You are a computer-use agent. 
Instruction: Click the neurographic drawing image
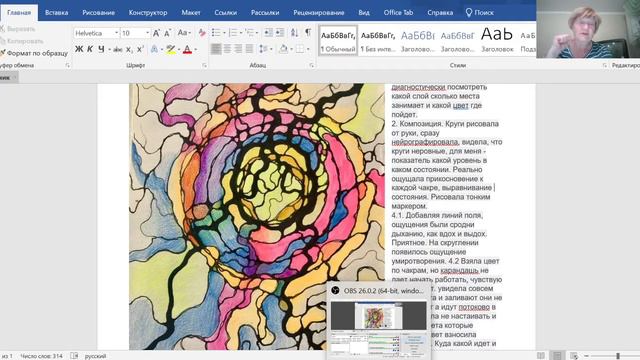[257, 217]
